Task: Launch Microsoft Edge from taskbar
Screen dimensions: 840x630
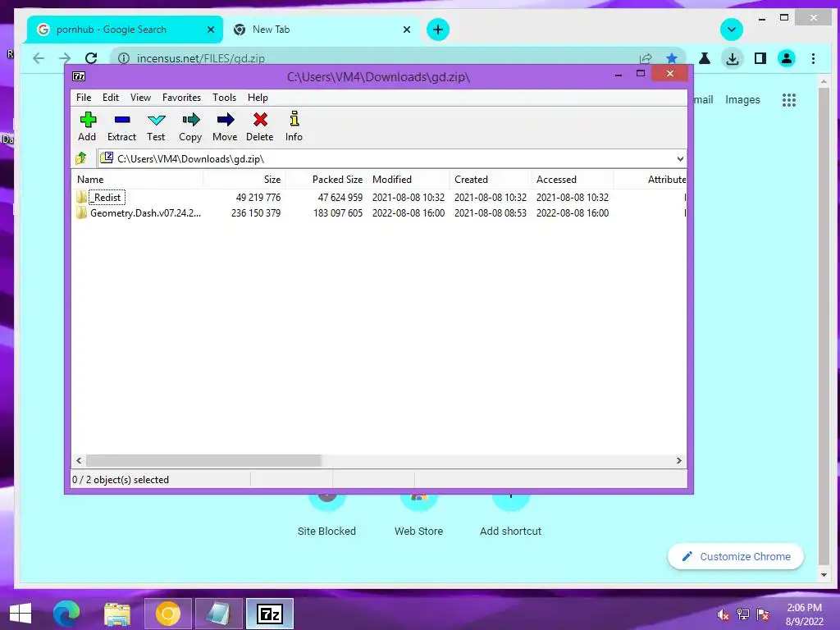Action: pos(66,614)
